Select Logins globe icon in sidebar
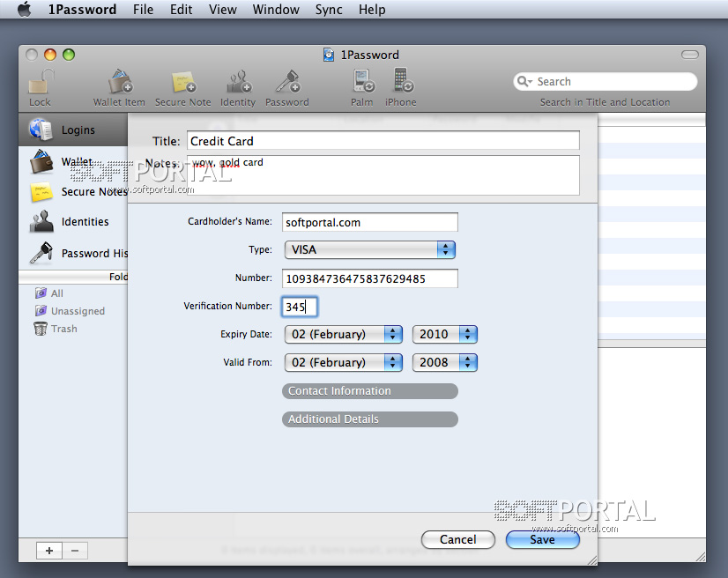This screenshot has height=578, width=728. [41, 129]
